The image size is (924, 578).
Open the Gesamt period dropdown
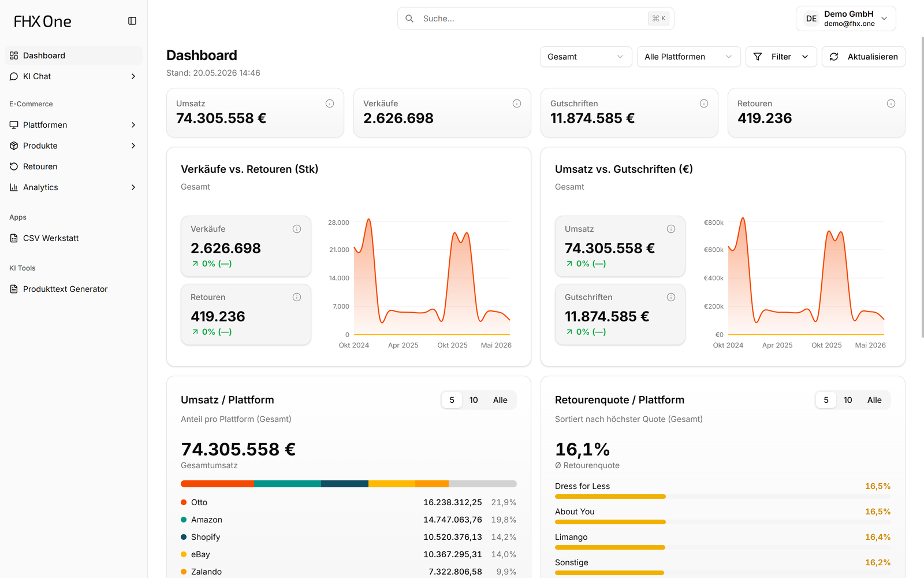[x=586, y=57]
